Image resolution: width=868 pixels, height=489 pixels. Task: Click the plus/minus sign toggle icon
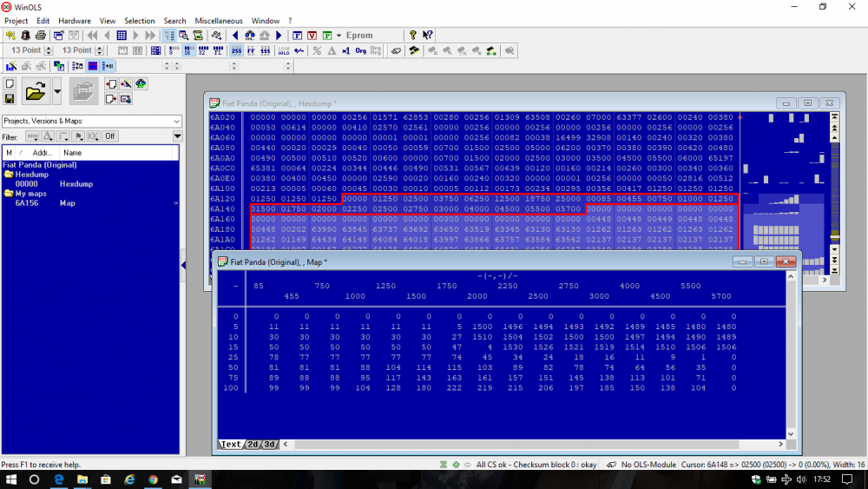299,51
